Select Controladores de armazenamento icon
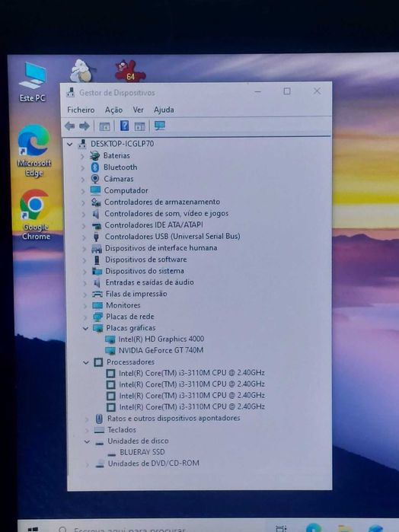 (x=96, y=202)
